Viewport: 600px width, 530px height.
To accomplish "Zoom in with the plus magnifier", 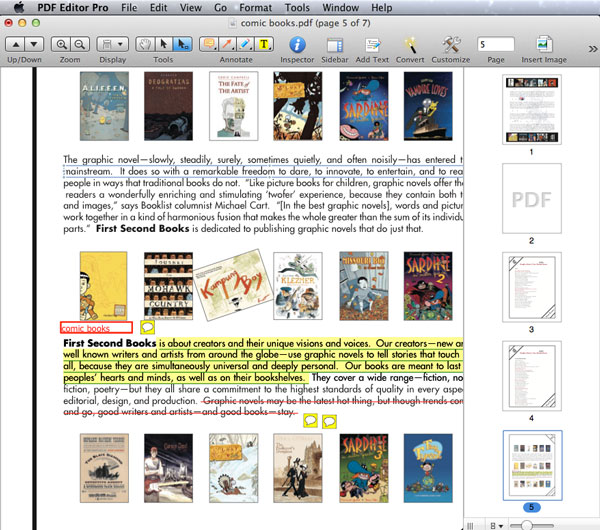I will pyautogui.click(x=61, y=45).
